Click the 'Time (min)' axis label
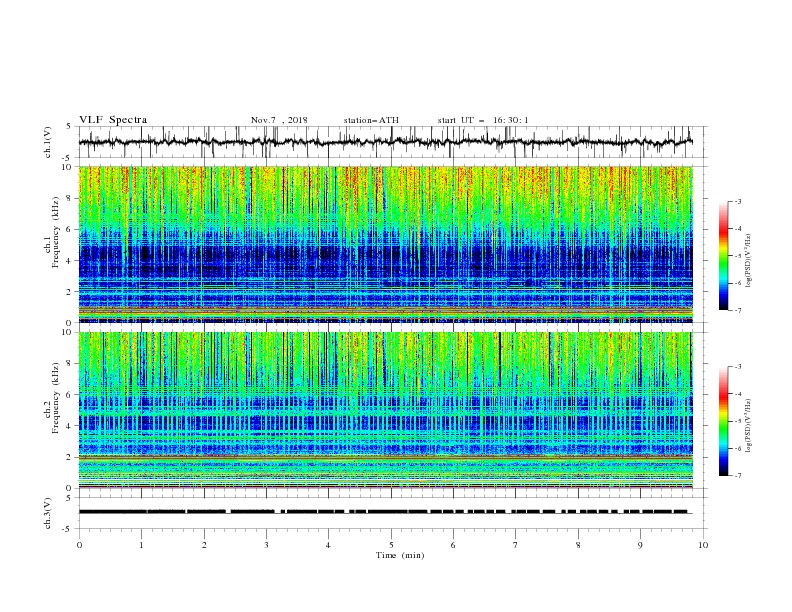The image size is (792, 612). pos(400,555)
